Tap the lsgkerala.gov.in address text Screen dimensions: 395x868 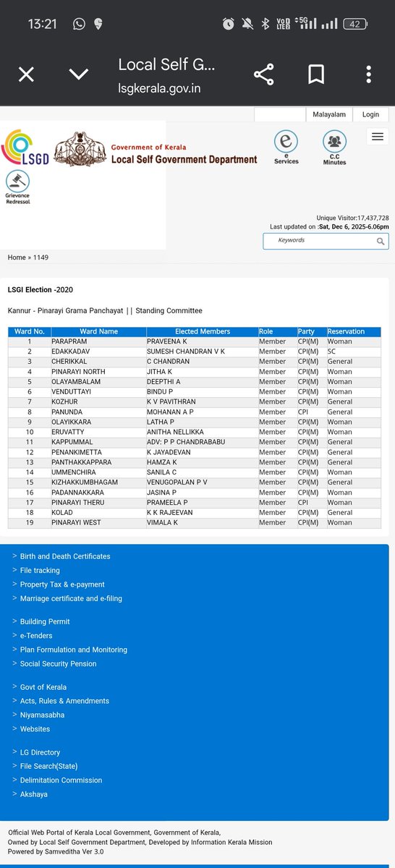pos(159,88)
